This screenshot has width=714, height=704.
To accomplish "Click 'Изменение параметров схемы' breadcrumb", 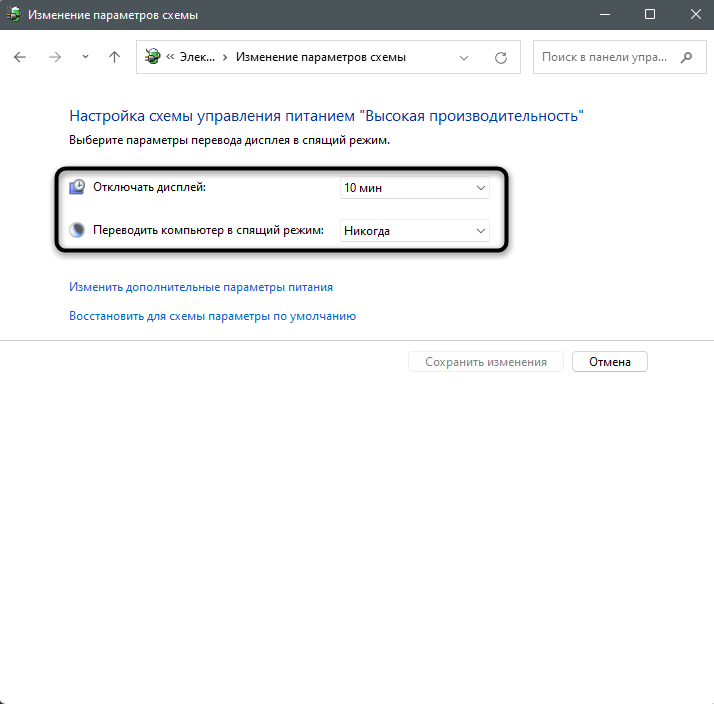I will coord(321,57).
